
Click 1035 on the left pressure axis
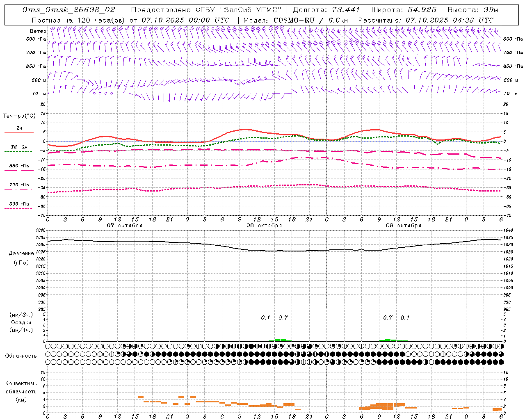pos(41,237)
